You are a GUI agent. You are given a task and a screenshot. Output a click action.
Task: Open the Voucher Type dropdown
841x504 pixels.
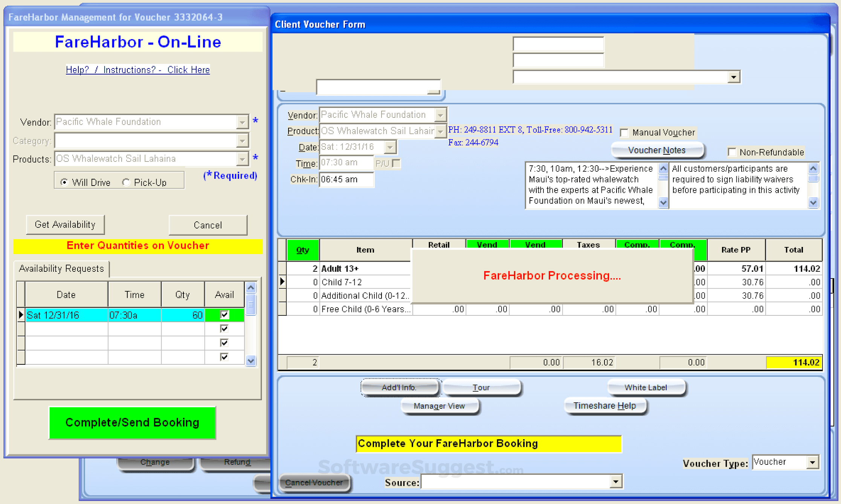pyautogui.click(x=812, y=462)
